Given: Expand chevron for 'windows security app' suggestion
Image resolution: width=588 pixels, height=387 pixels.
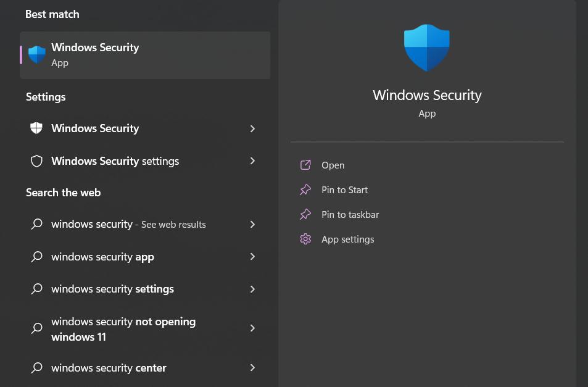Looking at the screenshot, I should [252, 257].
